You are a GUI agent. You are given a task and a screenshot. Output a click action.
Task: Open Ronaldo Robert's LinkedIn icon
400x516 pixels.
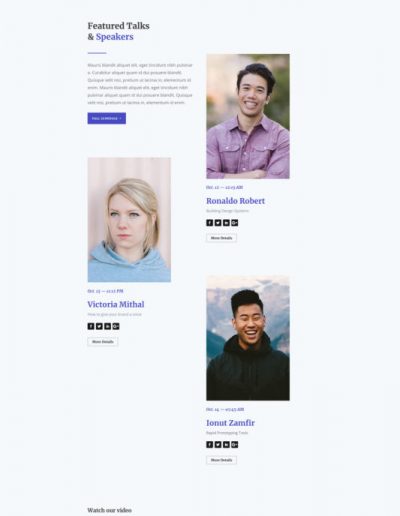226,223
